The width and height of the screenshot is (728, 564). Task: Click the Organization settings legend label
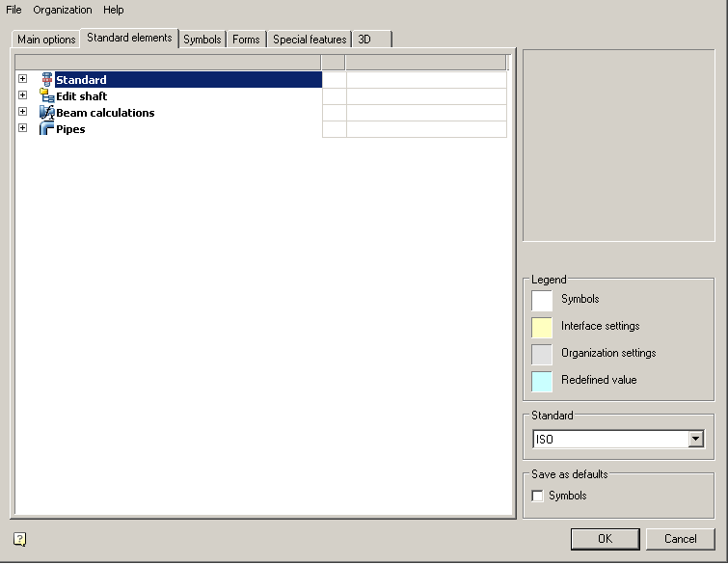click(608, 353)
